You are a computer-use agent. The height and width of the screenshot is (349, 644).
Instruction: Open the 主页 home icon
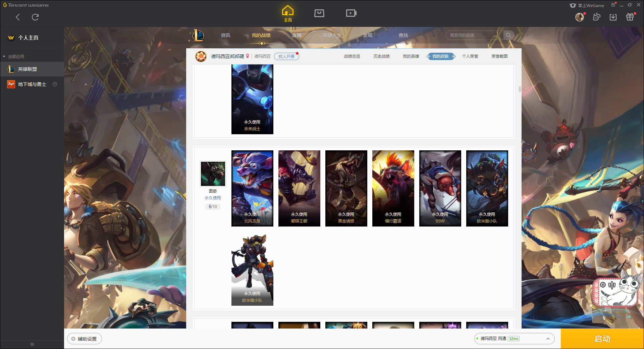pos(288,13)
